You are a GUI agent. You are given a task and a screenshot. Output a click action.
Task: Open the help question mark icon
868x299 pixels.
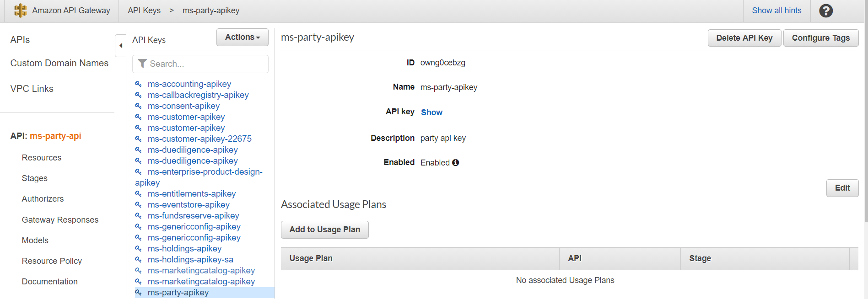click(x=825, y=11)
